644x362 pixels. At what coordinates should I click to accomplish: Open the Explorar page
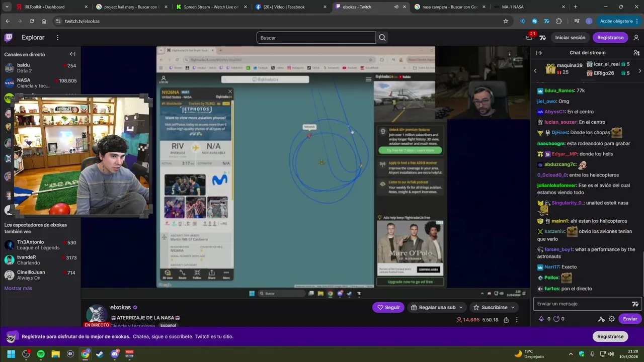click(x=33, y=38)
